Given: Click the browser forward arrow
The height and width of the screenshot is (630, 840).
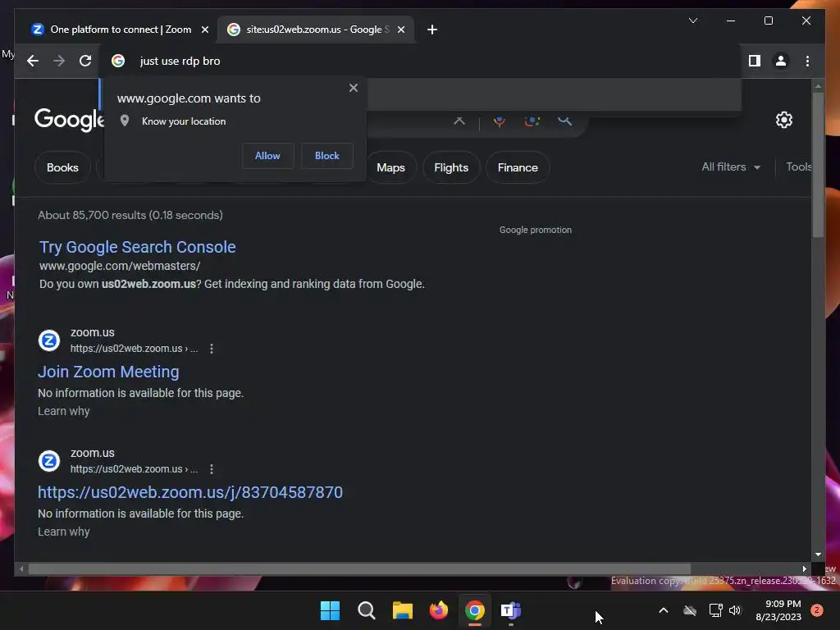Looking at the screenshot, I should click(x=59, y=61).
